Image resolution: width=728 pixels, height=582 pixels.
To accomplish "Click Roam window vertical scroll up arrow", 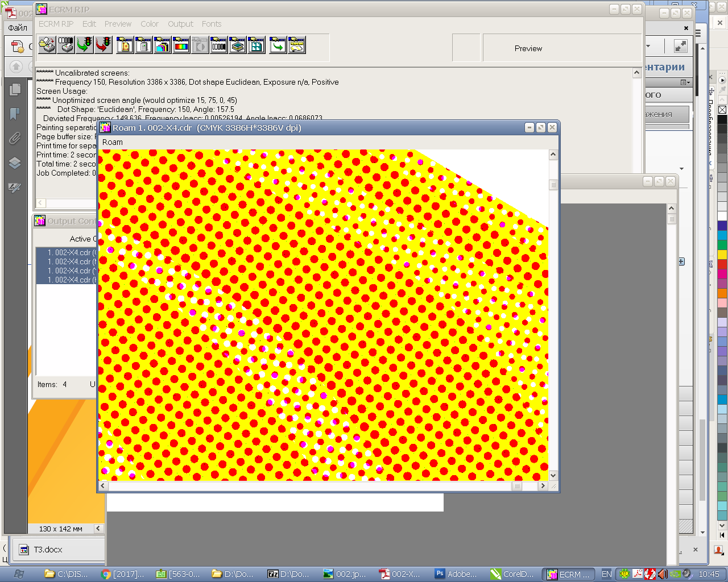I will pyautogui.click(x=553, y=155).
